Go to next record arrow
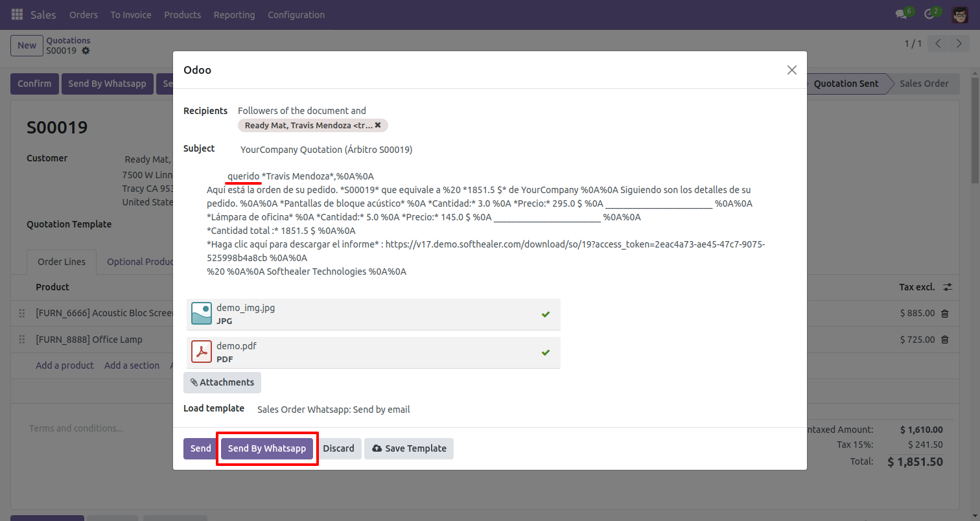The width and height of the screenshot is (980, 521). [x=959, y=43]
